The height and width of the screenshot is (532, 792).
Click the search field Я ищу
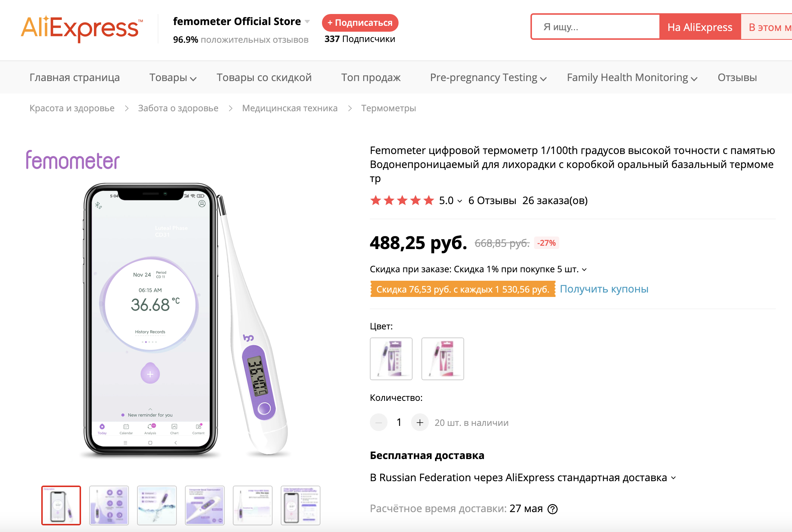(x=595, y=27)
